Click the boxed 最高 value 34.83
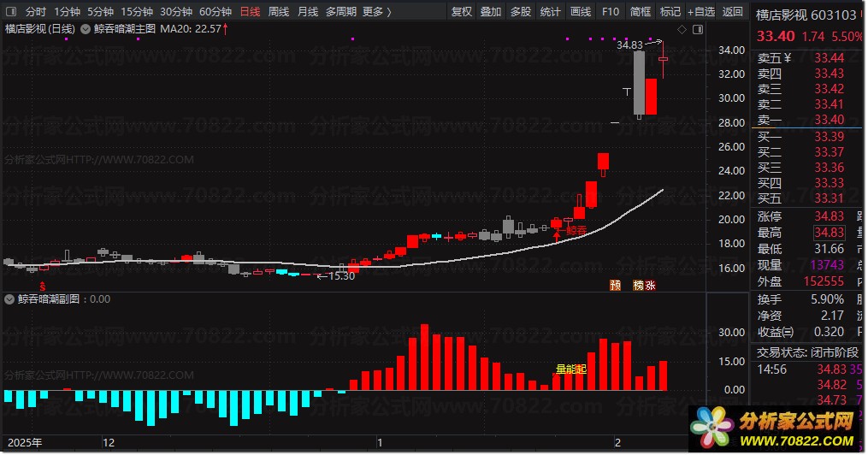This screenshot has height=455, width=868. pyautogui.click(x=829, y=233)
